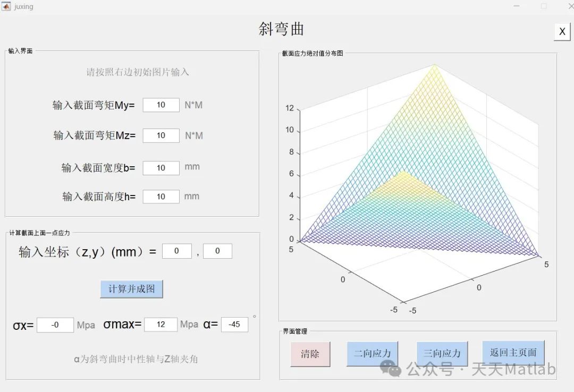Click the 斜弯曲 title text
Image resolution: width=574 pixels, height=392 pixels.
pyautogui.click(x=281, y=29)
